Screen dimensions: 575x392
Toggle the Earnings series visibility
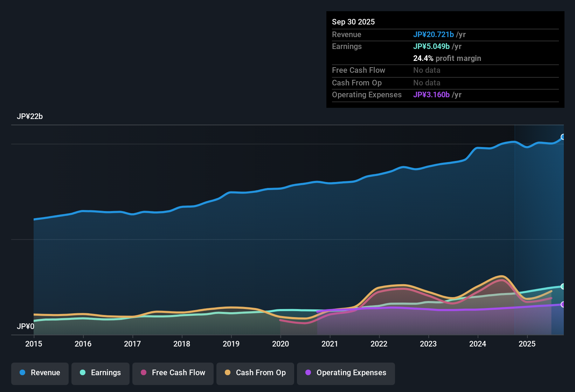pyautogui.click(x=101, y=373)
